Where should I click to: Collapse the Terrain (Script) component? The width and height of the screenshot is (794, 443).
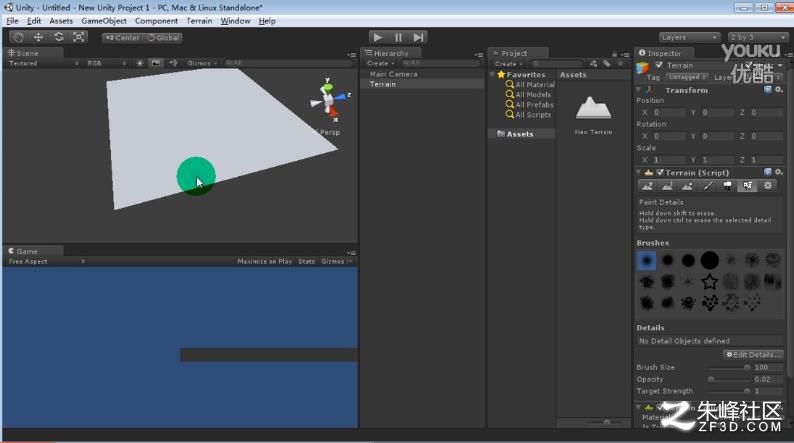click(x=639, y=173)
